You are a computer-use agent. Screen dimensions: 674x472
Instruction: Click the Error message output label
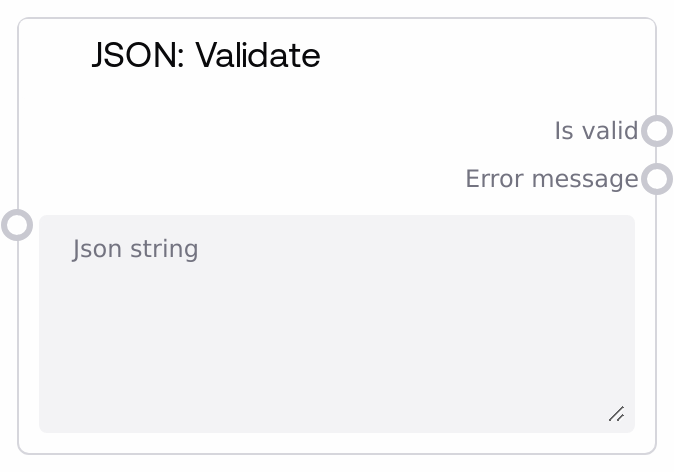click(x=551, y=179)
